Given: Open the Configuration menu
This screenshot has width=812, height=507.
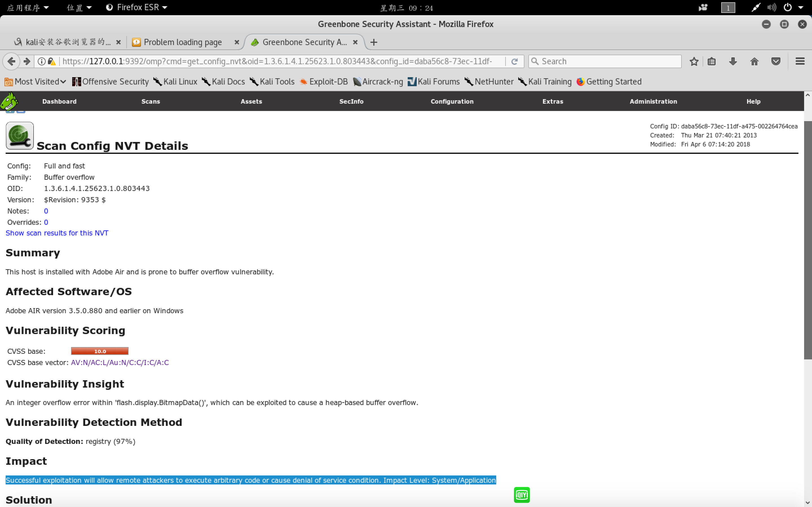Looking at the screenshot, I should coord(452,101).
